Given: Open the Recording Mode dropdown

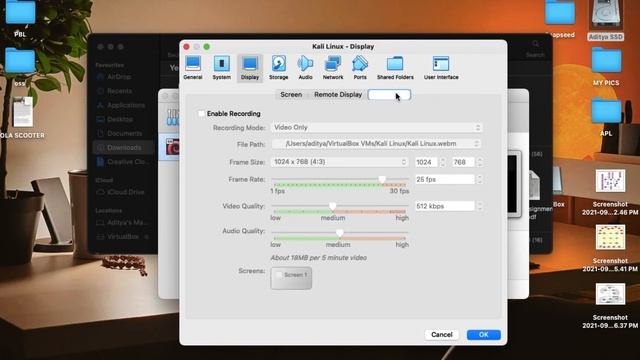Looking at the screenshot, I should click(376, 127).
